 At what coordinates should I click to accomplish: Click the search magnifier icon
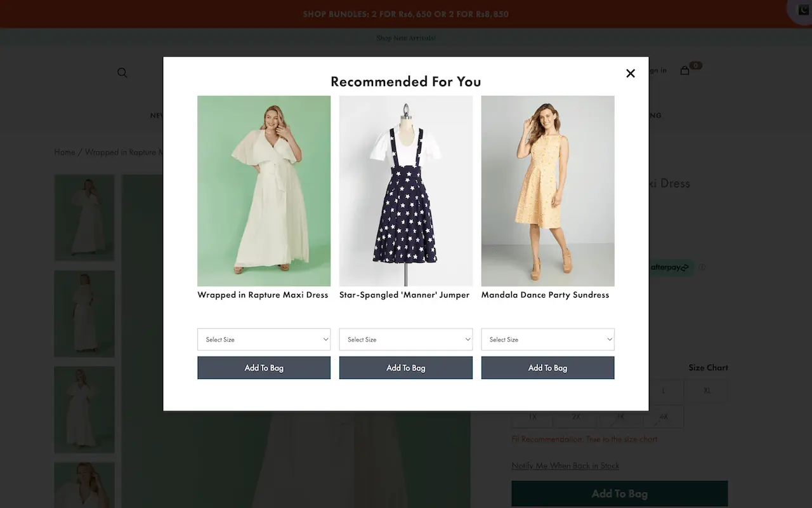tap(122, 72)
